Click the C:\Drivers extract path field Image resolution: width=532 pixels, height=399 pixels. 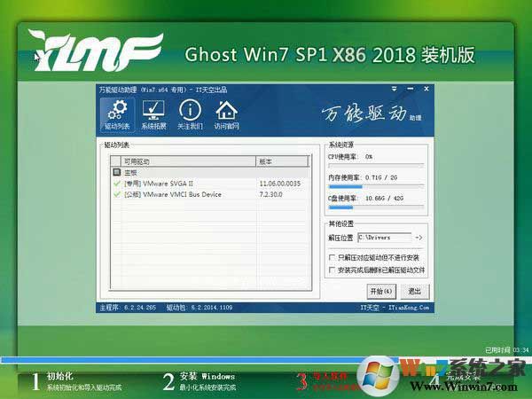(x=385, y=238)
